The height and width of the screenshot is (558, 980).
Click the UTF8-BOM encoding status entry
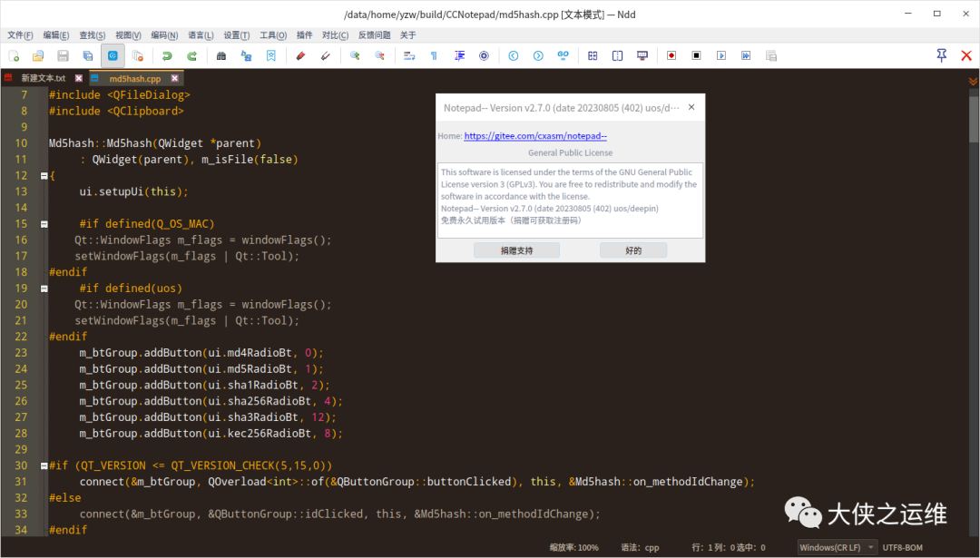click(x=903, y=547)
